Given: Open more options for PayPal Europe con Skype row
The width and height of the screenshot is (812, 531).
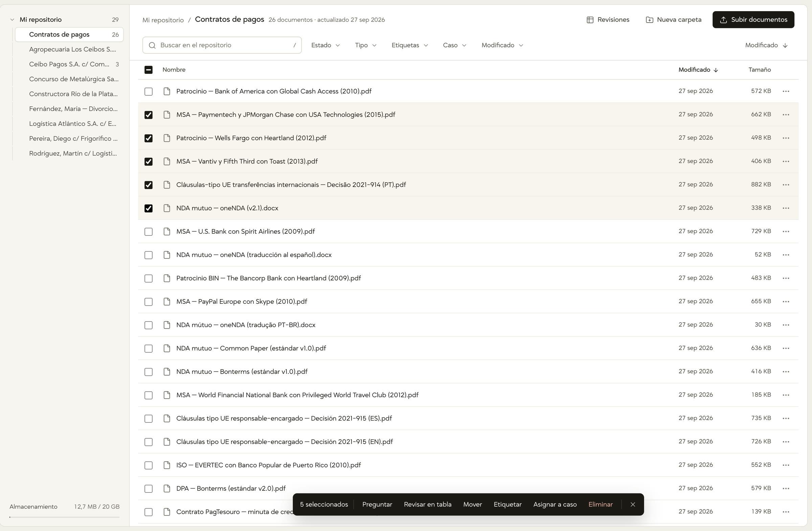Looking at the screenshot, I should click(x=786, y=301).
